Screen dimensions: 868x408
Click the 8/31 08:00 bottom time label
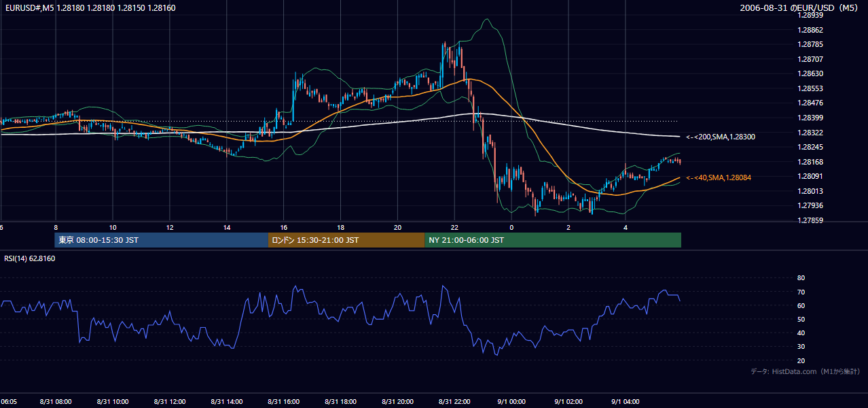click(56, 402)
